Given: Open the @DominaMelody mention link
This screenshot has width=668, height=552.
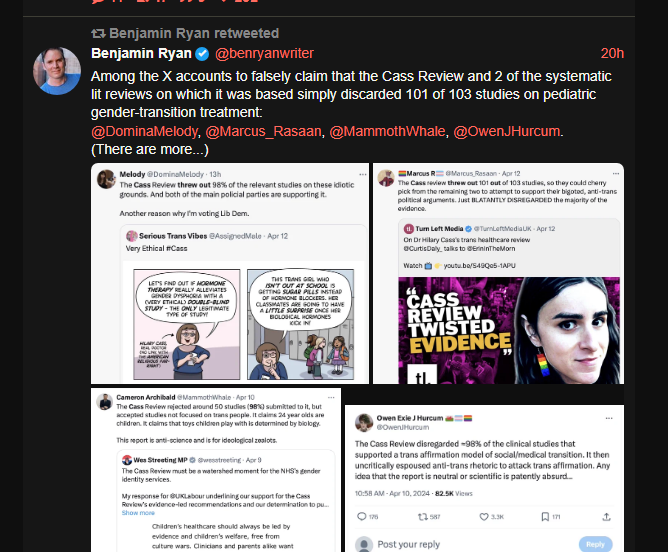Looking at the screenshot, I should (x=144, y=131).
